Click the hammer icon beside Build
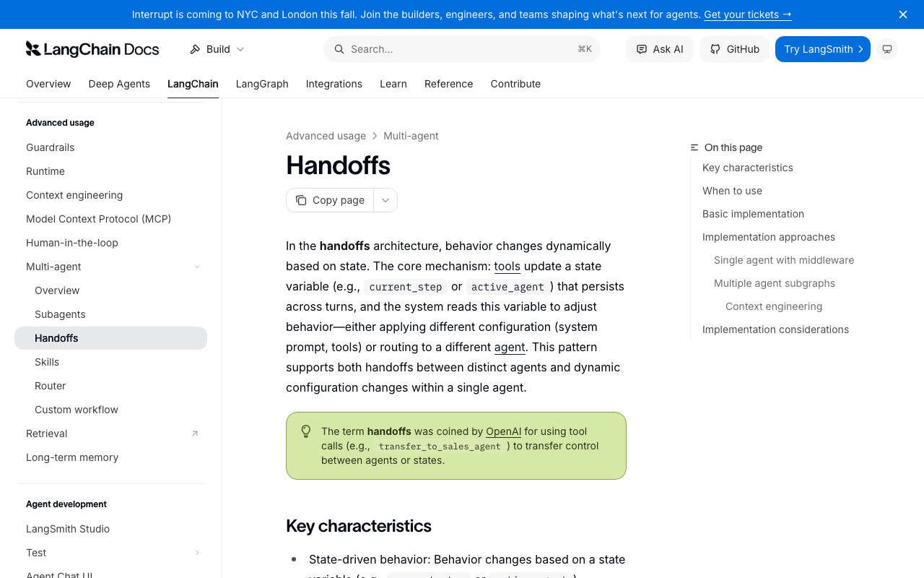Viewport: 924px width, 578px height. click(x=195, y=49)
